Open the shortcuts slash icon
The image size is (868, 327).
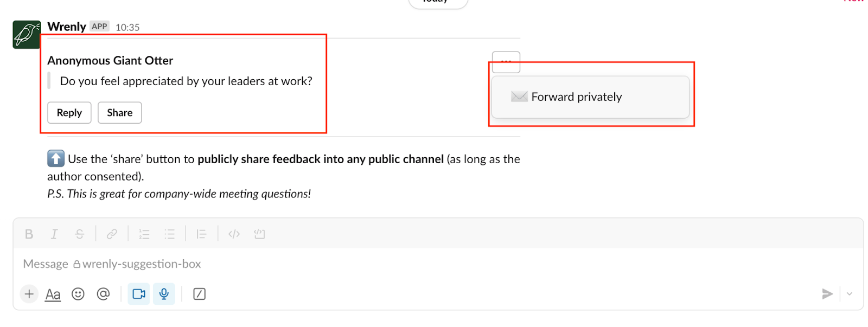(x=199, y=294)
